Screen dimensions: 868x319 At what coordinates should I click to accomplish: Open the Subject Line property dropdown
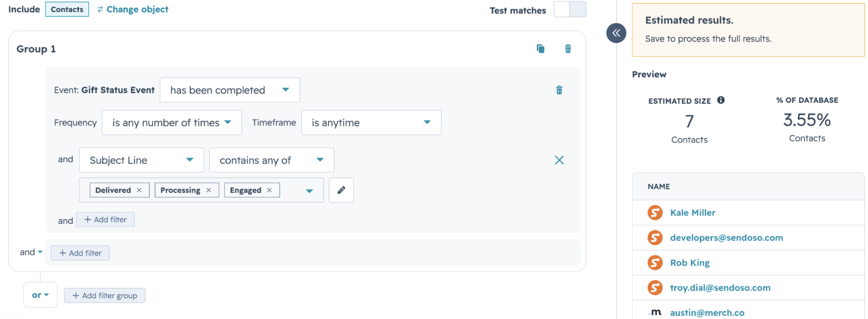(x=142, y=160)
